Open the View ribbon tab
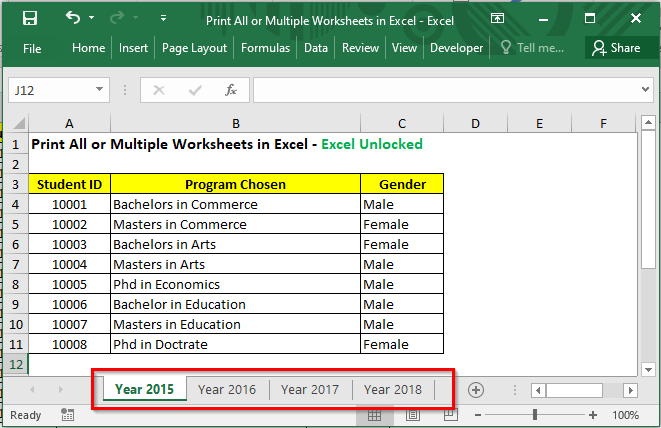This screenshot has width=661, height=428. 404,48
